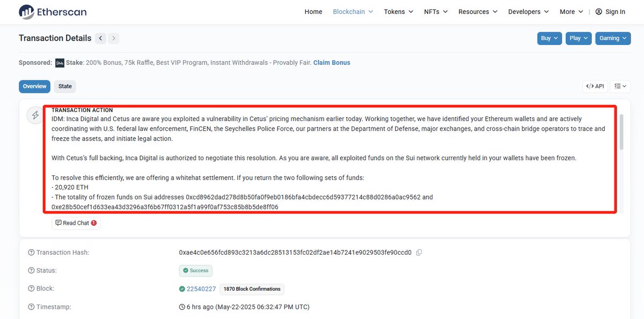Go to Home page
Image resolution: width=644 pixels, height=319 pixels.
pos(313,12)
